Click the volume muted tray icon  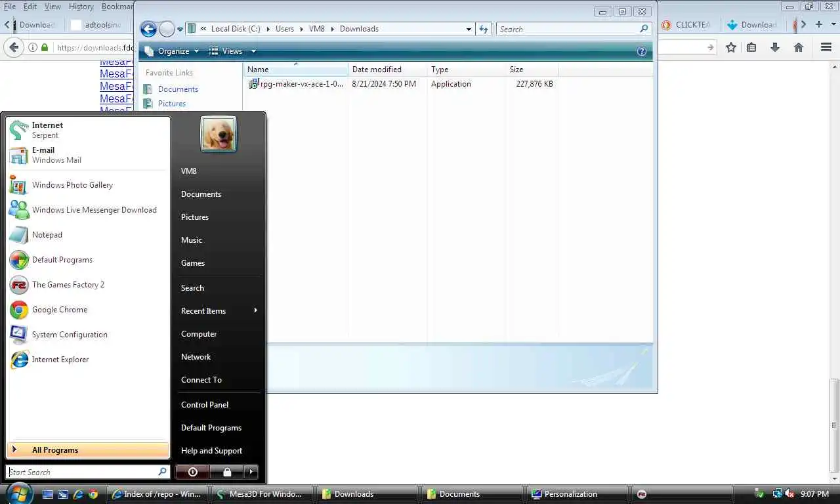click(x=790, y=494)
